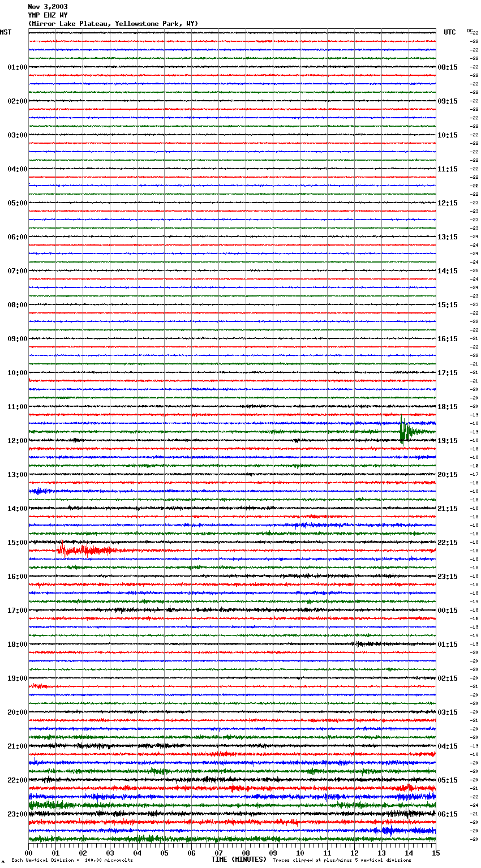481x868 pixels.
Task: Click the 09:15 UTC time label
Action: [x=448, y=101]
